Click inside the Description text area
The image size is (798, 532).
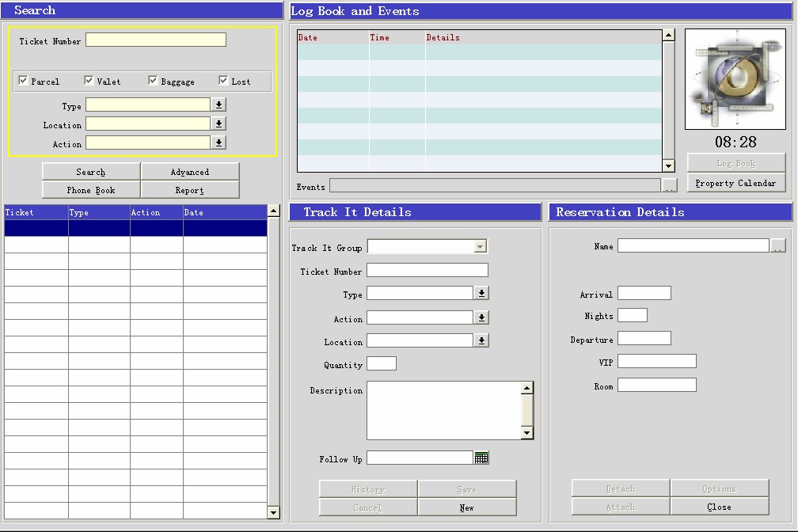click(444, 410)
